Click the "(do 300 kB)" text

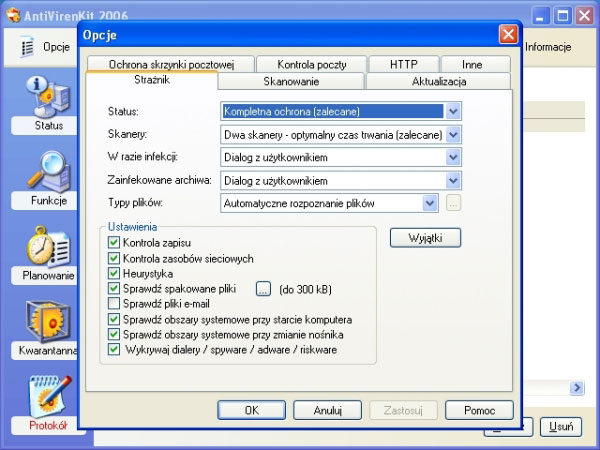click(305, 289)
